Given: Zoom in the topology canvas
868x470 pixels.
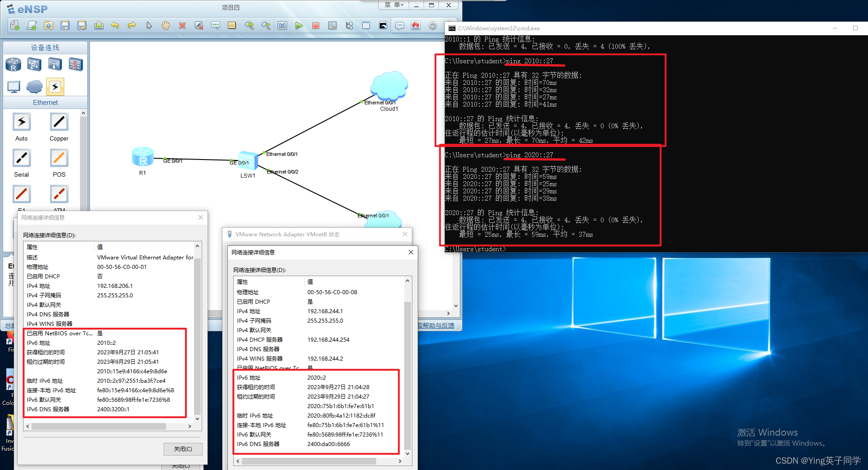Looking at the screenshot, I should 249,25.
